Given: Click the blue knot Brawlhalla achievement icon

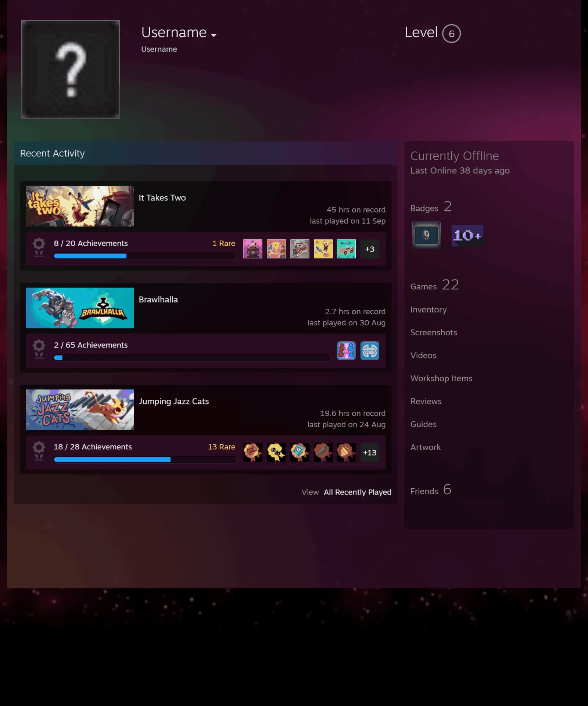Looking at the screenshot, I should (370, 351).
